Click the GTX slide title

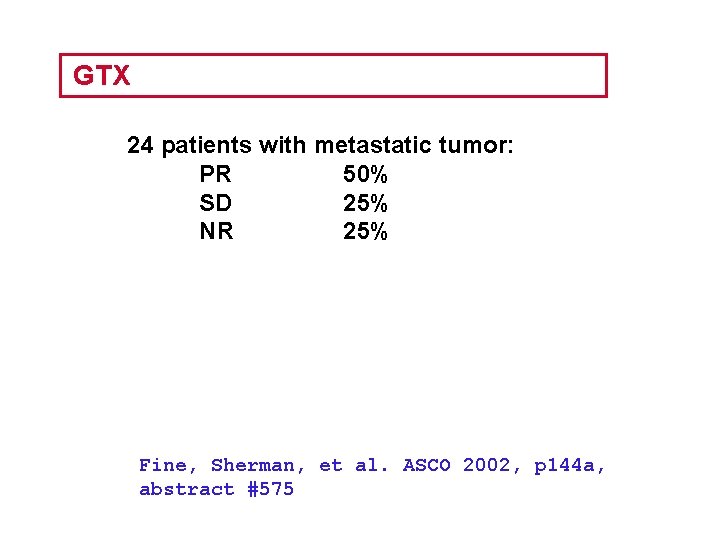point(102,76)
